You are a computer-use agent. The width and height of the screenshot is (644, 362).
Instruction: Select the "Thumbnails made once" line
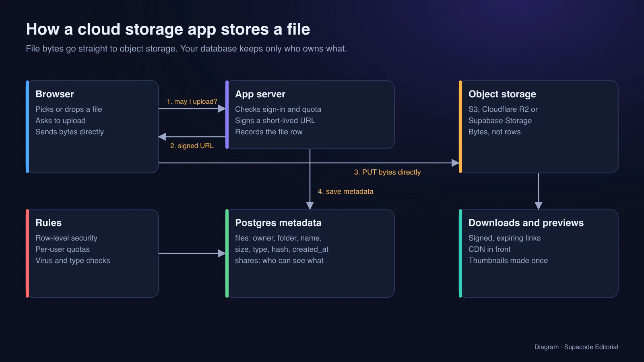[508, 261]
